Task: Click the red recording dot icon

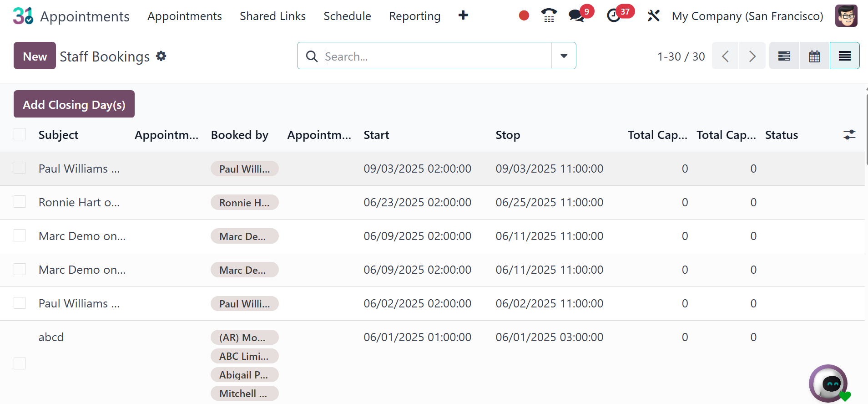Action: [524, 16]
